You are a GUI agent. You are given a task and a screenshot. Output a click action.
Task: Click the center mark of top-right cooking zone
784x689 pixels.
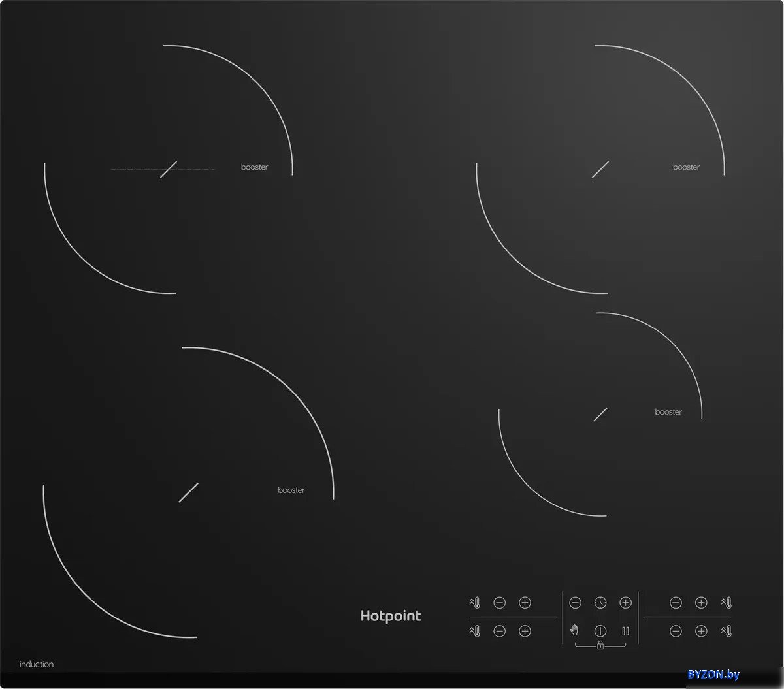(x=600, y=169)
